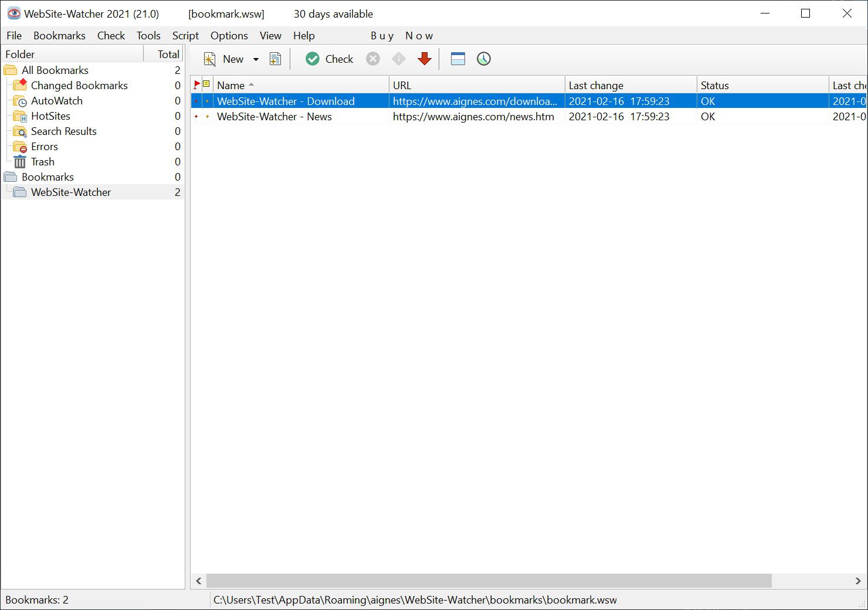
Task: Open the Check menu
Action: (x=111, y=36)
